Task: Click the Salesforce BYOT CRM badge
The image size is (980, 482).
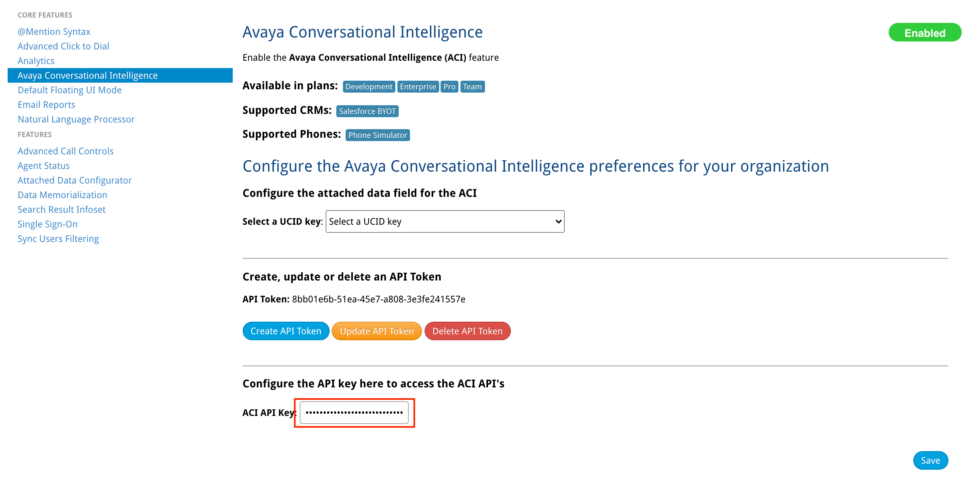Action: pos(367,111)
